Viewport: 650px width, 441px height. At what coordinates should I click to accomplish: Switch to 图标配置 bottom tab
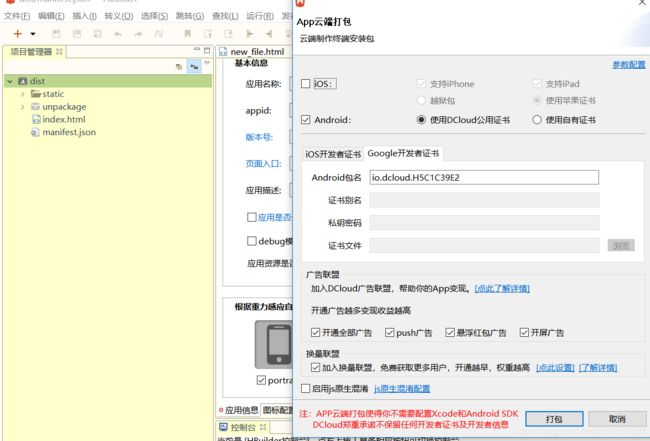pos(277,410)
